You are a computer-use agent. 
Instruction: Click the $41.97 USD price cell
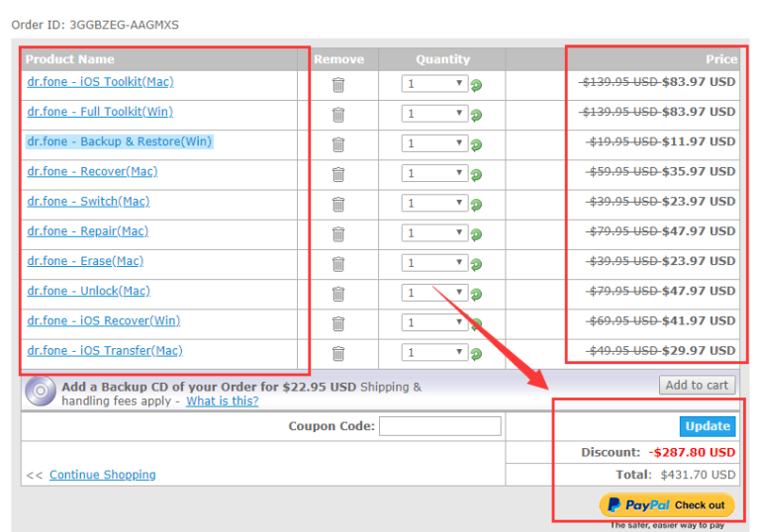click(x=699, y=320)
